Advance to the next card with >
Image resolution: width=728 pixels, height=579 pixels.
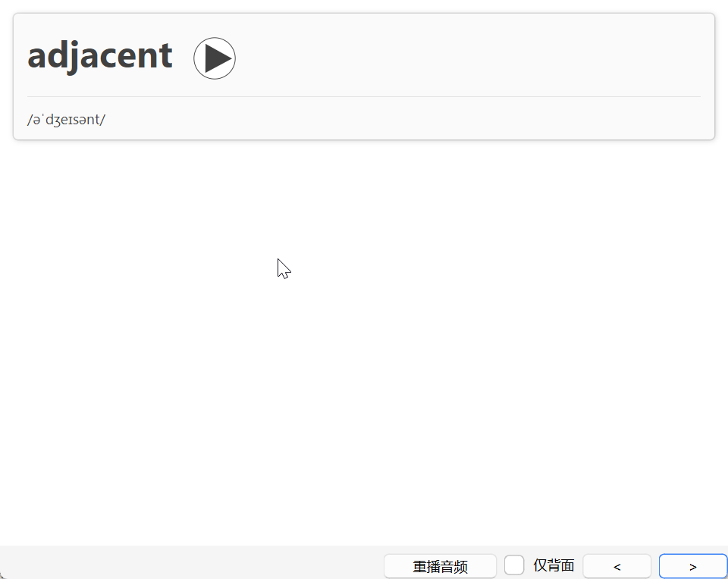(x=692, y=566)
